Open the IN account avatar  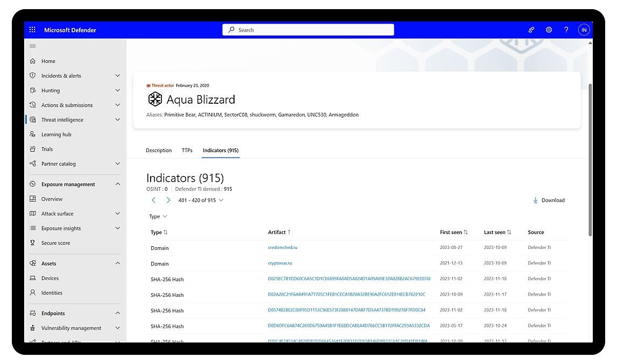(x=584, y=30)
